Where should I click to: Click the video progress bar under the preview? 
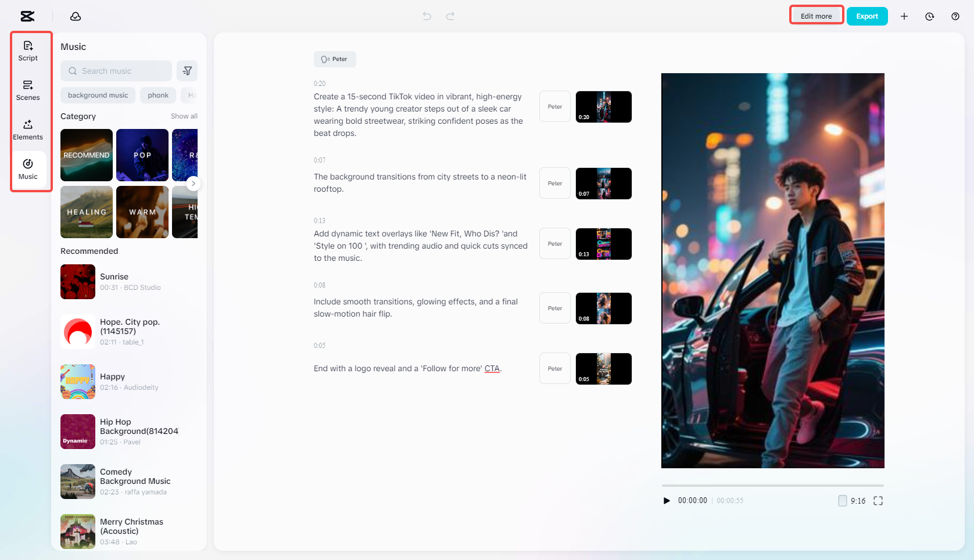point(772,486)
